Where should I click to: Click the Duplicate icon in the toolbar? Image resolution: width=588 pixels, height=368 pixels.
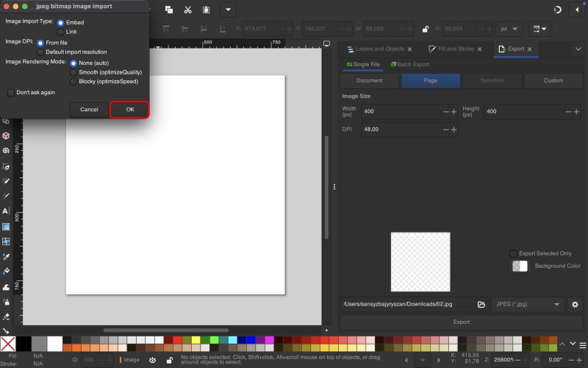coord(169,10)
